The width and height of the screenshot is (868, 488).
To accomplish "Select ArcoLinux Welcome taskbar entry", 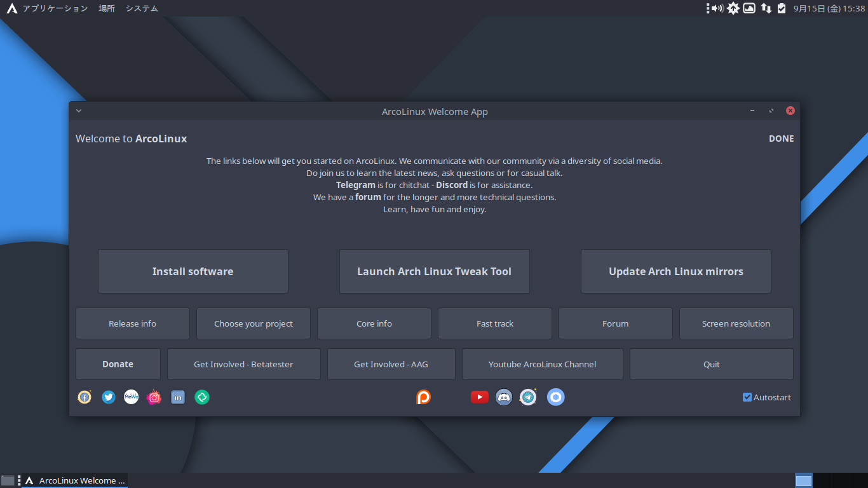I will (x=75, y=480).
